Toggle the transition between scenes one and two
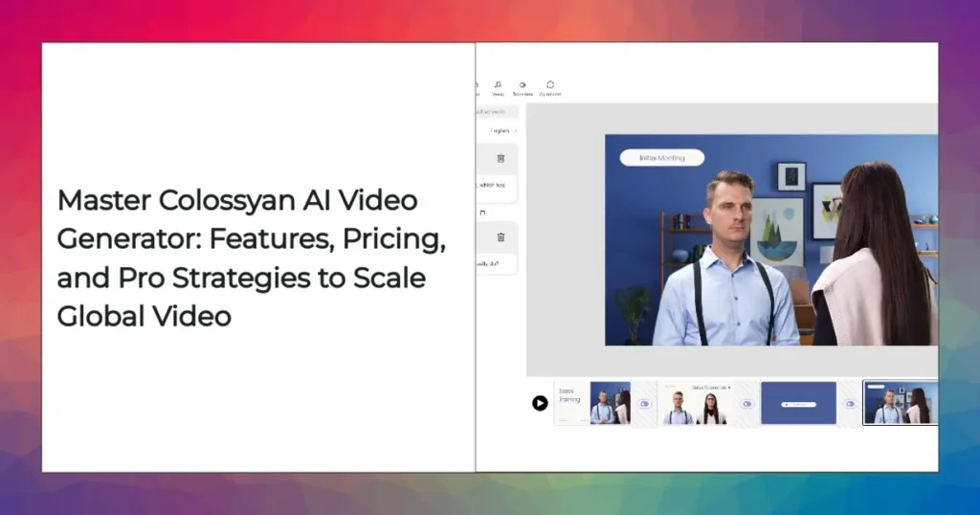The image size is (980, 515). pos(644,404)
